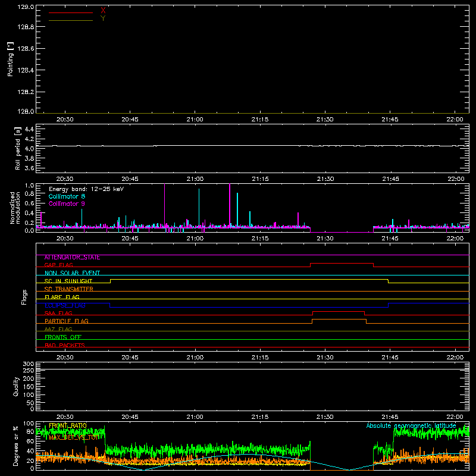Click the white roll period trace line

pyautogui.click(x=252, y=146)
